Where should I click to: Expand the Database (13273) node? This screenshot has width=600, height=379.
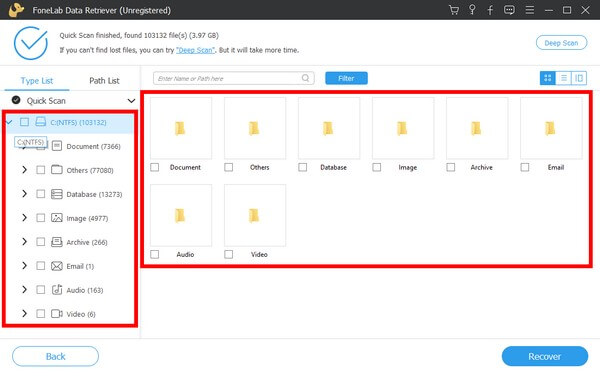(24, 194)
